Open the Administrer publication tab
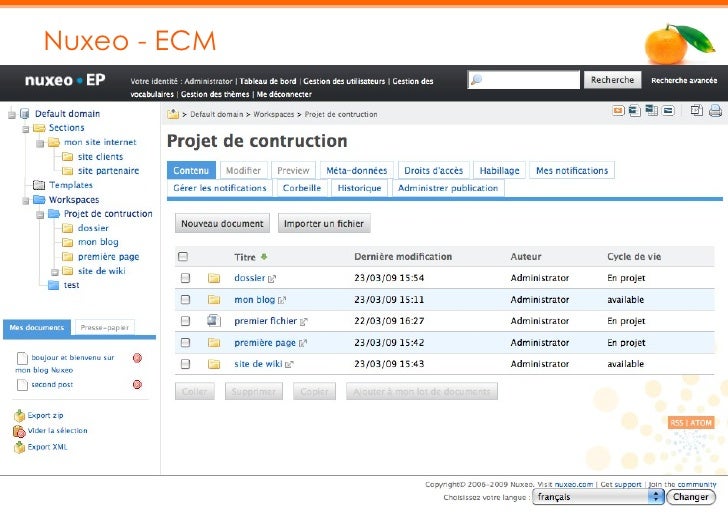 (x=448, y=188)
